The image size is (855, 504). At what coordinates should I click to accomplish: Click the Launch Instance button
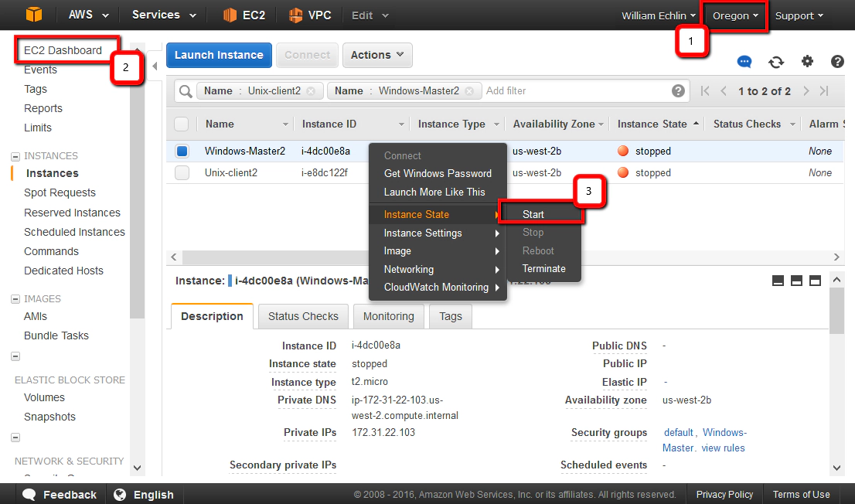(x=219, y=55)
